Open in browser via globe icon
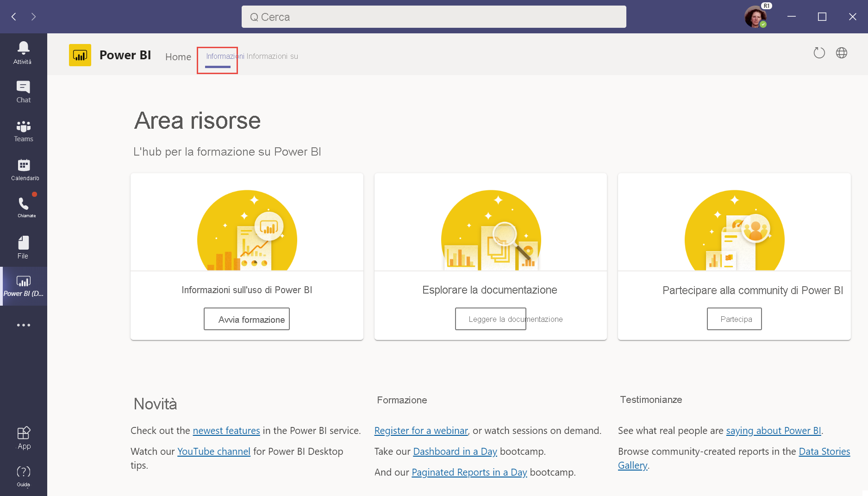868x496 pixels. [842, 53]
